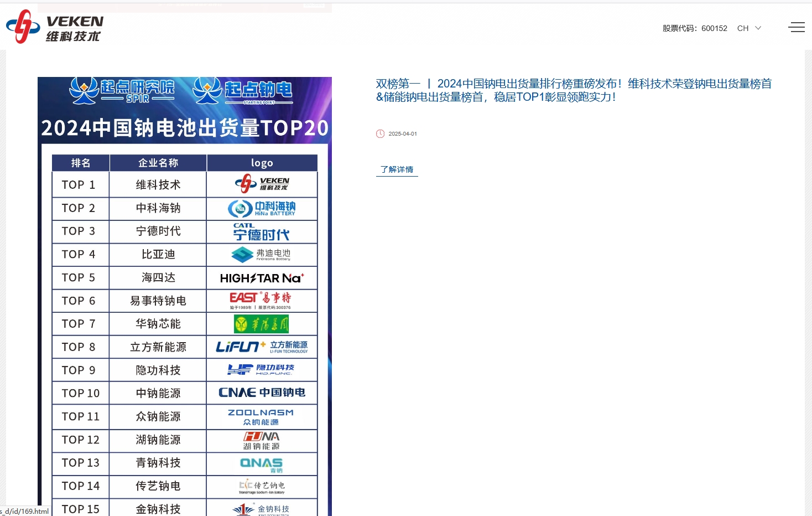Image resolution: width=812 pixels, height=516 pixels.
Task: Click the TOP 13 rank cell
Action: [x=81, y=463]
